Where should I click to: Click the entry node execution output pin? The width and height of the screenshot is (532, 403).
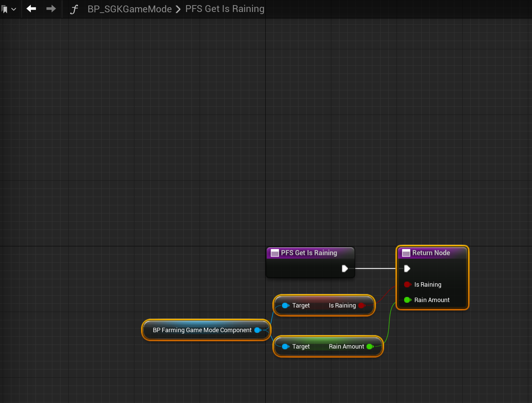point(345,269)
